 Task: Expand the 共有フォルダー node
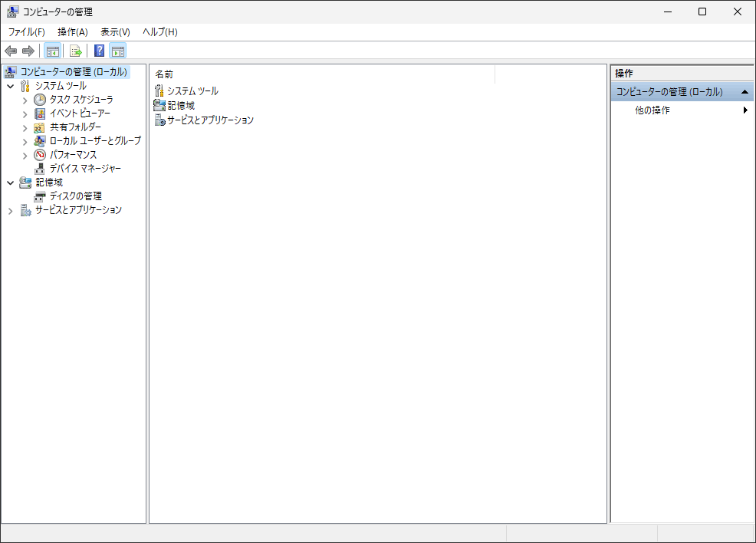click(25, 128)
